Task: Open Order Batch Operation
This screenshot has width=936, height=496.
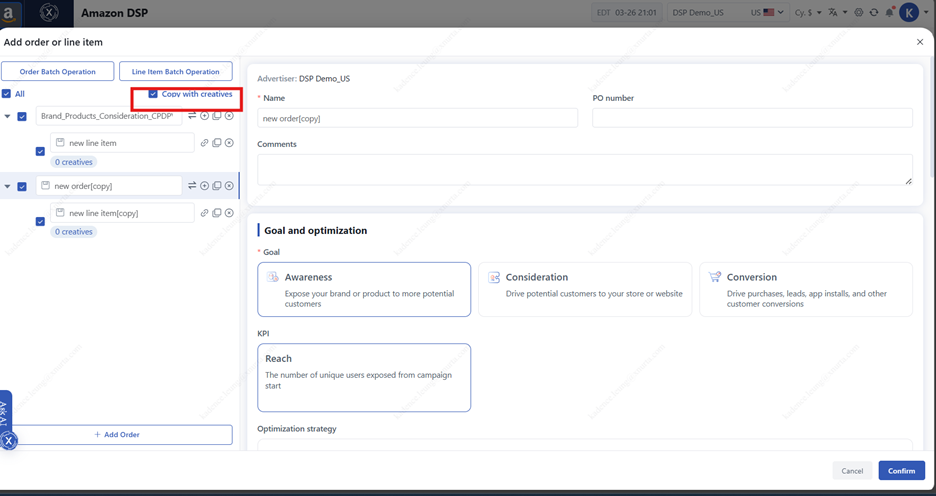Action: 57,72
